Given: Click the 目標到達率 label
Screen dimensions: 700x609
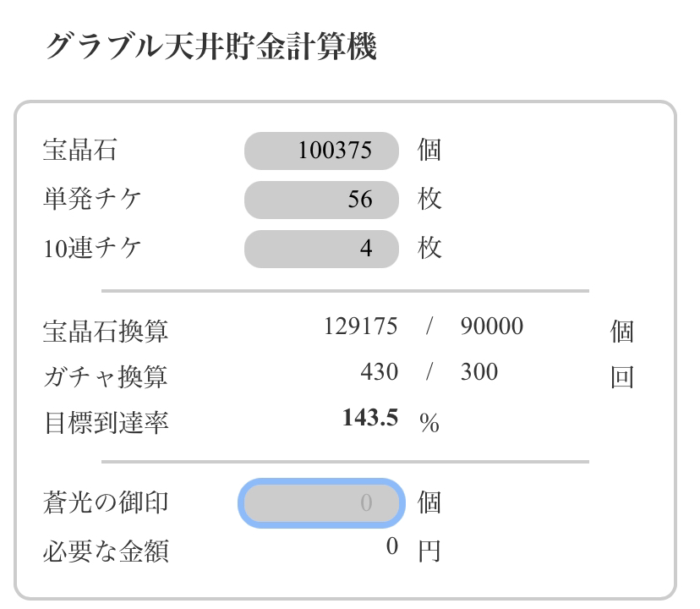Looking at the screenshot, I should tap(106, 422).
